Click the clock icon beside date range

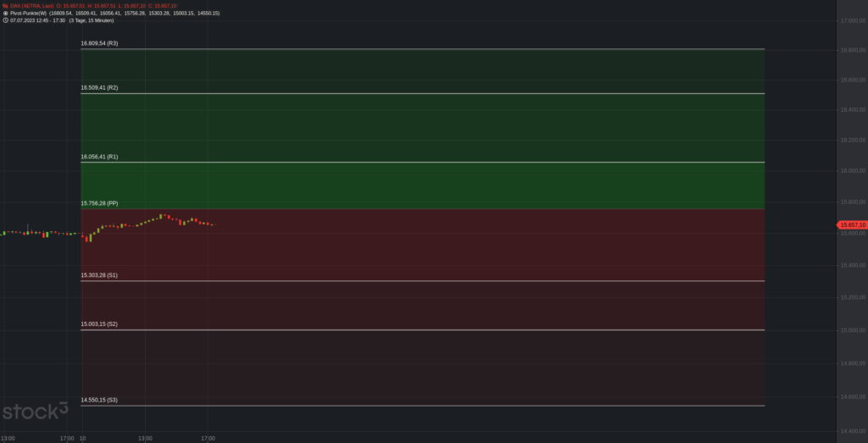pos(5,20)
